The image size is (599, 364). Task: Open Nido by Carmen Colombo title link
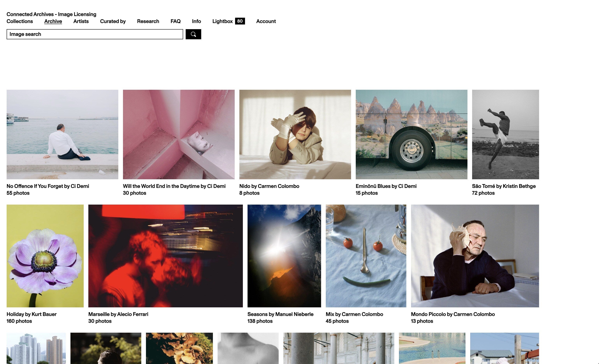point(269,186)
